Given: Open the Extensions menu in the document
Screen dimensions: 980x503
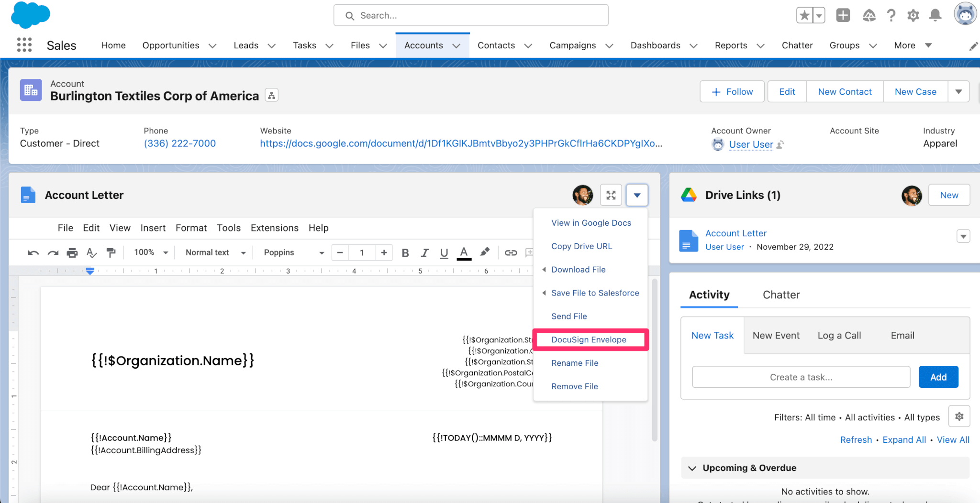Looking at the screenshot, I should click(274, 228).
